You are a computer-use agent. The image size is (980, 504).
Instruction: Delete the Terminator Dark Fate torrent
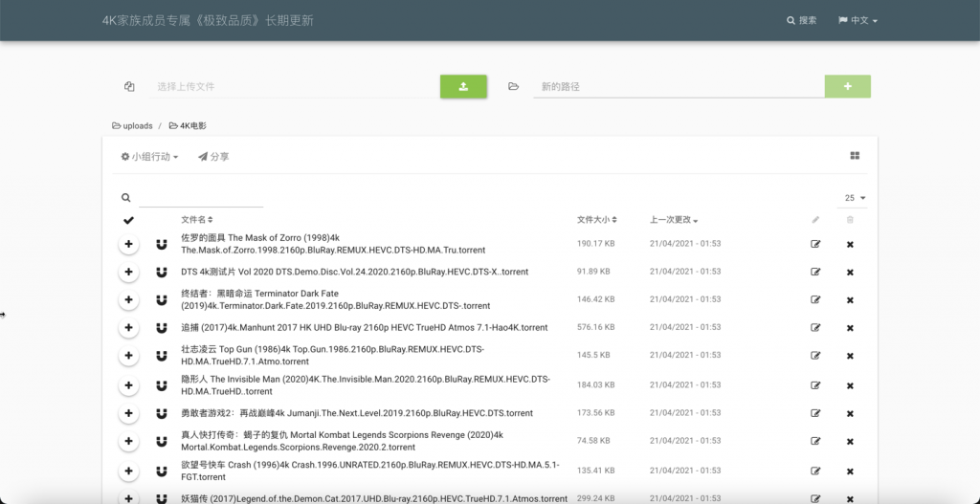[850, 299]
